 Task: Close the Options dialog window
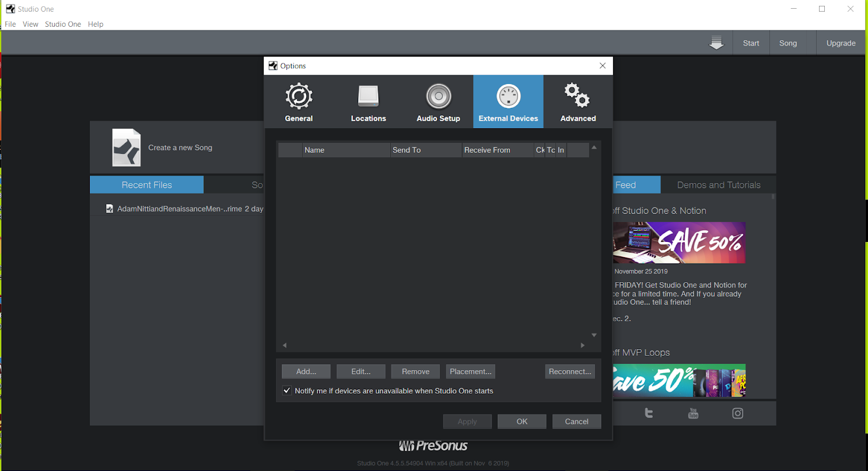pyautogui.click(x=603, y=66)
